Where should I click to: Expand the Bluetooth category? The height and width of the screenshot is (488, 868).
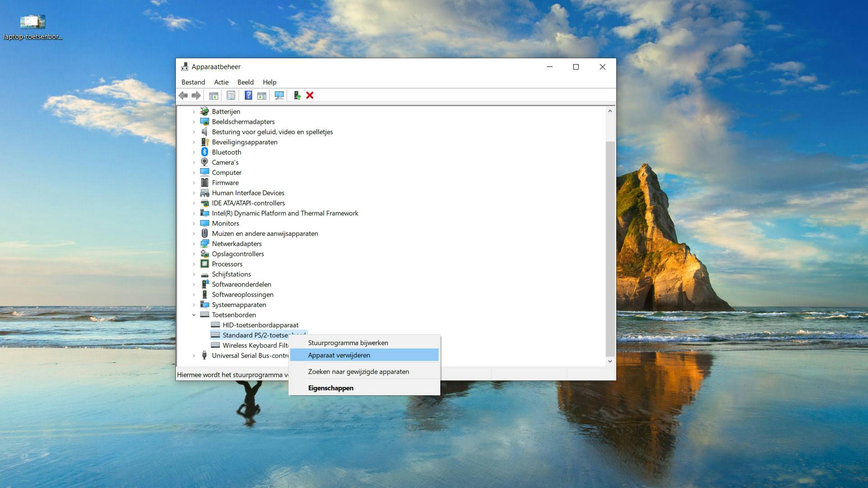194,152
